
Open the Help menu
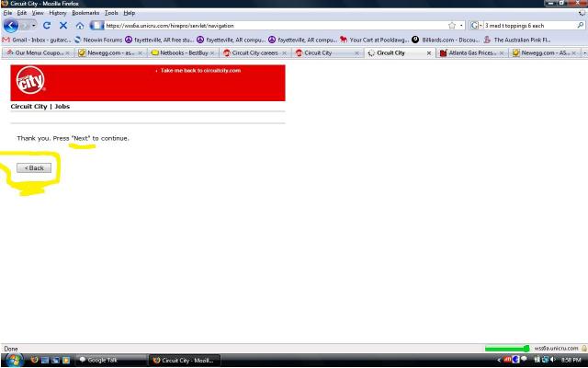click(x=129, y=13)
